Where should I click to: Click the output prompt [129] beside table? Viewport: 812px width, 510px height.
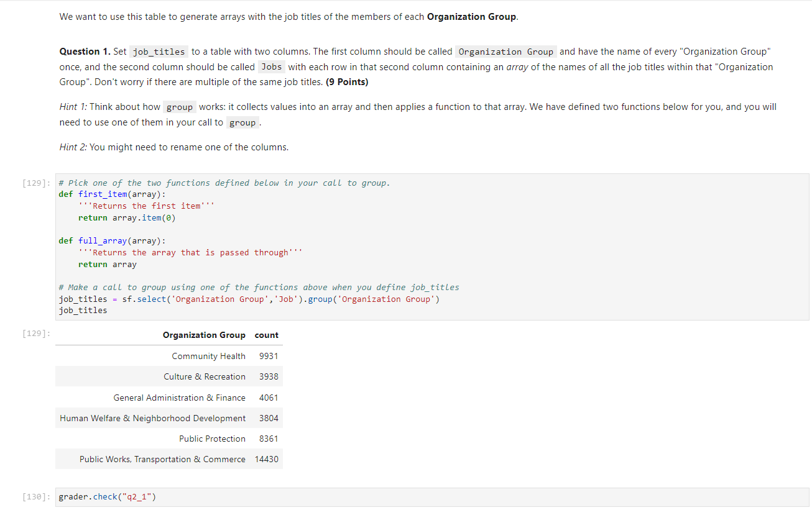click(x=37, y=334)
